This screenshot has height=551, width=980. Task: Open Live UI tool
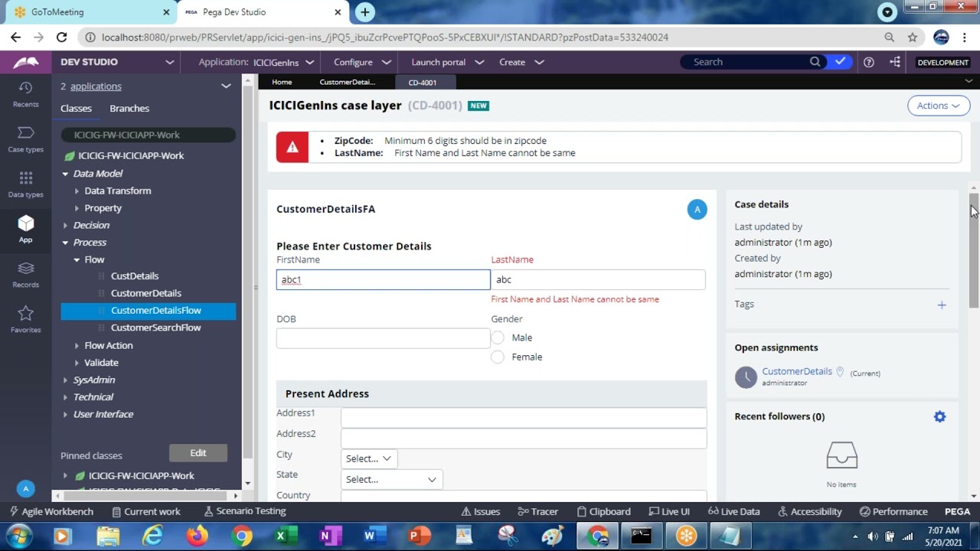(x=668, y=511)
